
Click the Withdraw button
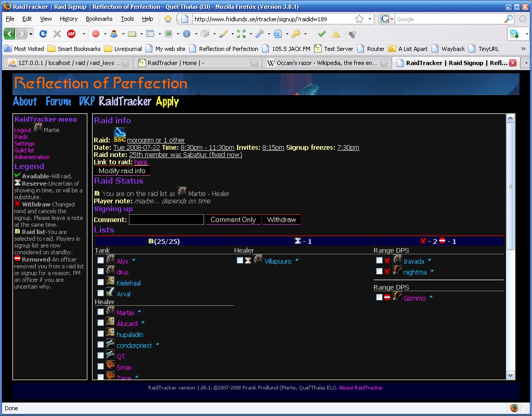(x=281, y=219)
